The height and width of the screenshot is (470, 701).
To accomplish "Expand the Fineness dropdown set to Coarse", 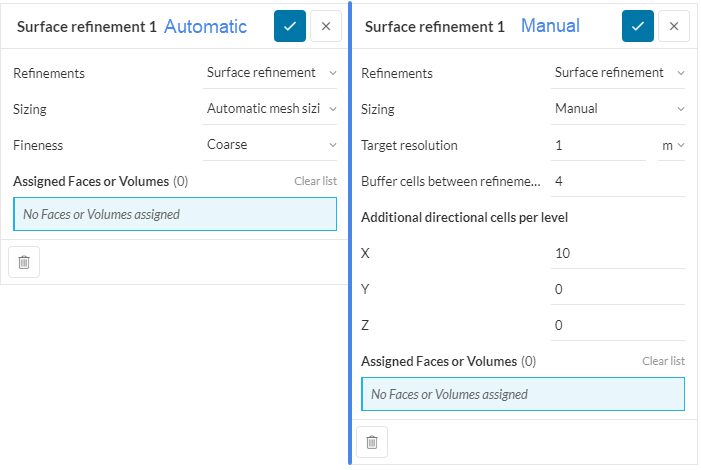I will click(x=271, y=145).
